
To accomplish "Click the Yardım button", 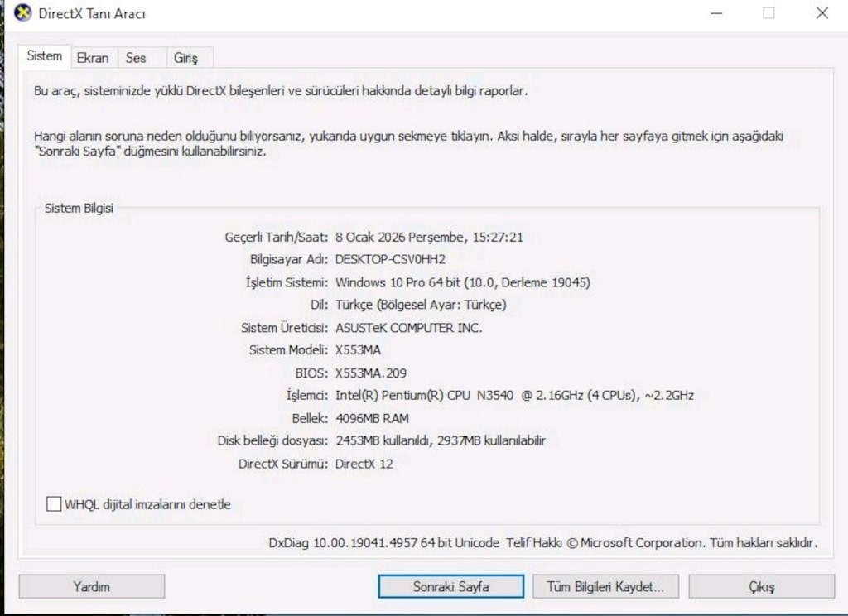I will (x=91, y=587).
